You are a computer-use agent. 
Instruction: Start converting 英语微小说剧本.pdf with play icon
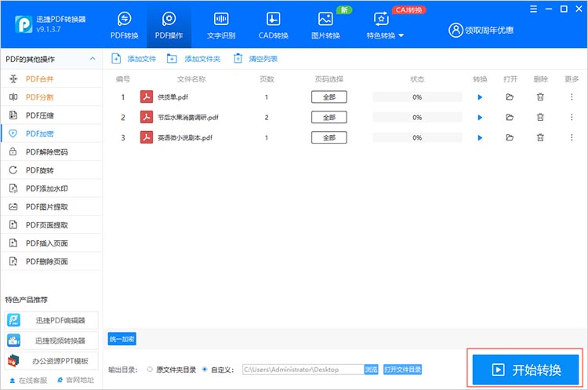point(480,138)
